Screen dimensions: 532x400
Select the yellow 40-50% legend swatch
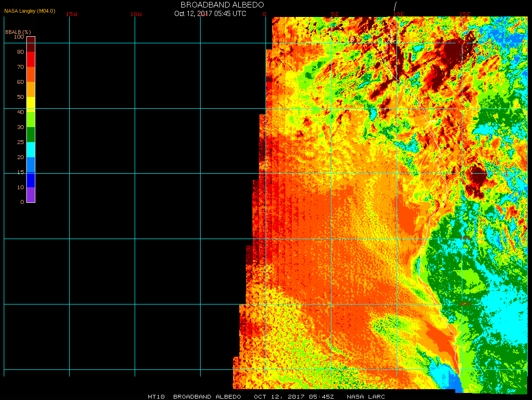(31, 104)
